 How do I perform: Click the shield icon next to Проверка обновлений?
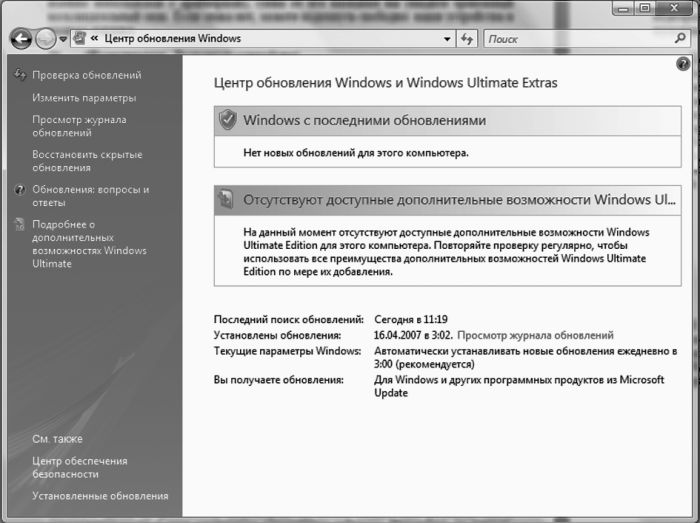pos(20,75)
